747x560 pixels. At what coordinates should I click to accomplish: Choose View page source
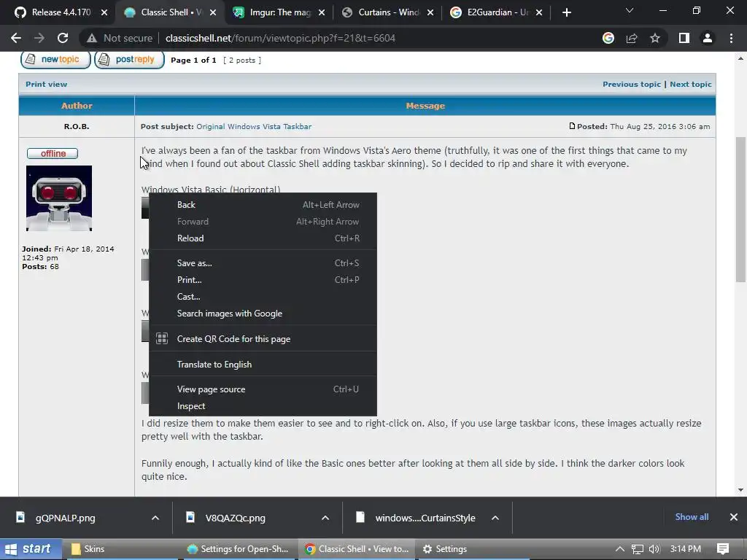pos(263,389)
